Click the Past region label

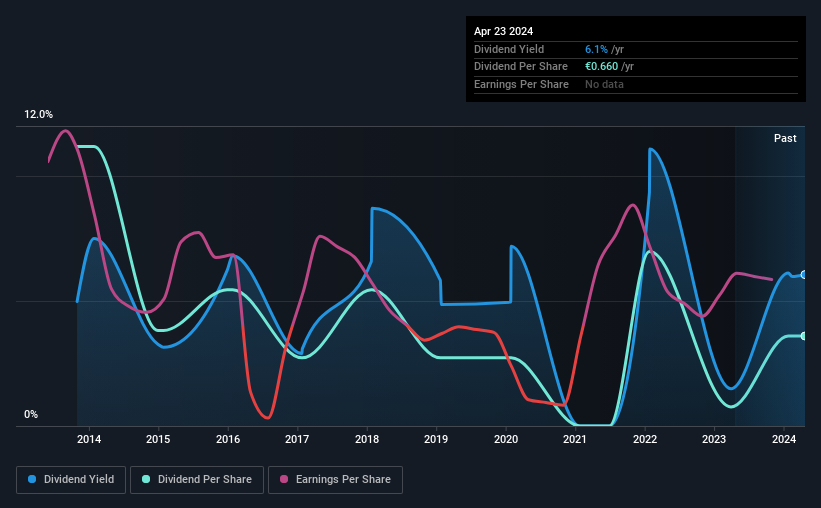[x=785, y=138]
